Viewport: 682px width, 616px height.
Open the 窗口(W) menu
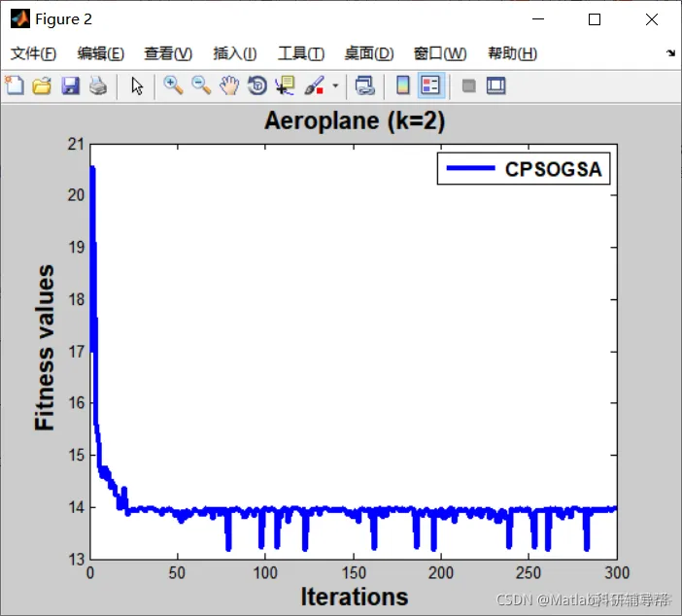click(x=440, y=53)
